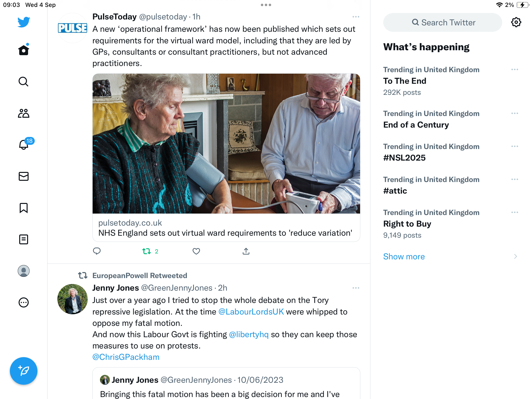Open the profile avatar icon
This screenshot has width=532, height=399.
point(24,271)
